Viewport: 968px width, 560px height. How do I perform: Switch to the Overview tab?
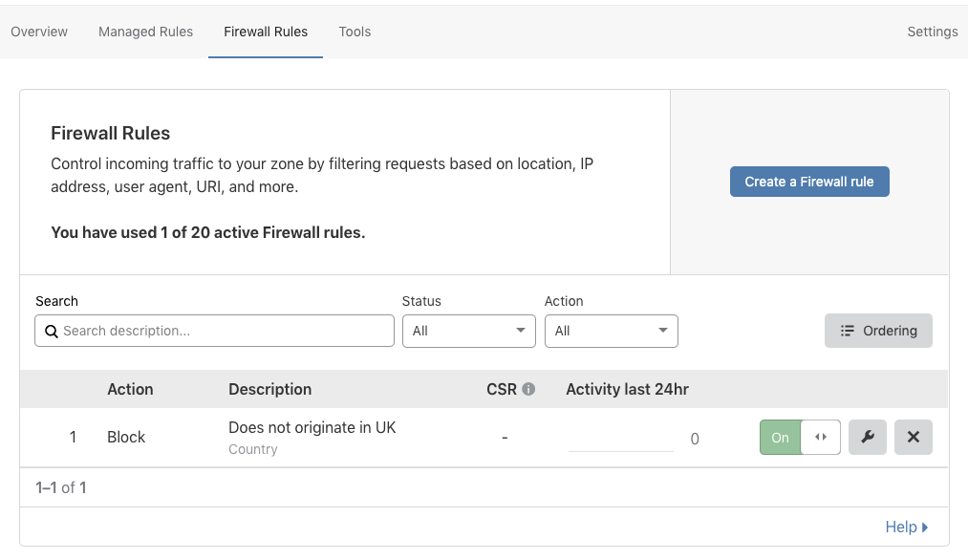[39, 32]
